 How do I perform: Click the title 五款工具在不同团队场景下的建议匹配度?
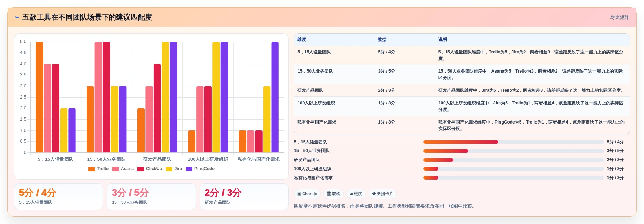pos(87,17)
